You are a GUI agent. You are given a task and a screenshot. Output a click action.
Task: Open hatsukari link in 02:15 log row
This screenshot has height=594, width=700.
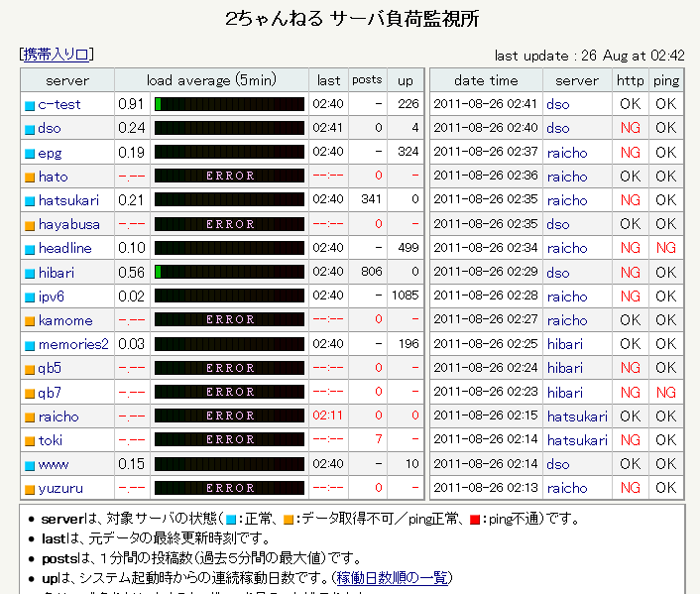[577, 416]
